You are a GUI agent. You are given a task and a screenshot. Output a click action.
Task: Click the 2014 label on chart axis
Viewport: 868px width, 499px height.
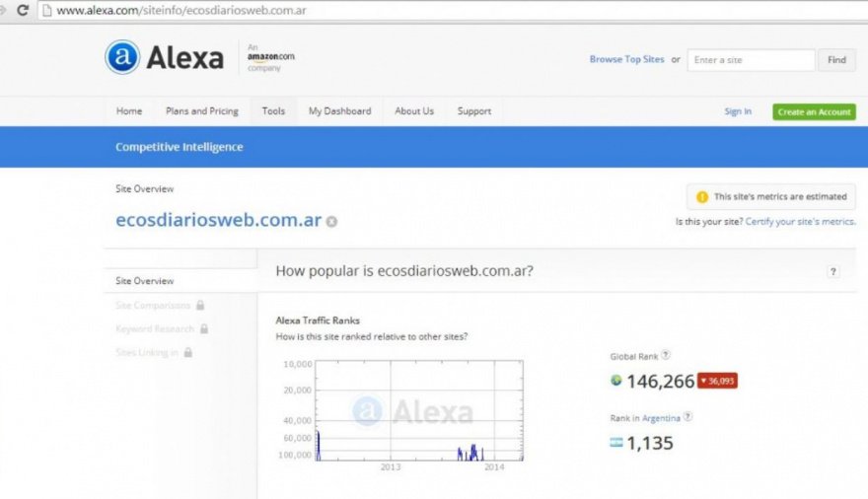[494, 467]
